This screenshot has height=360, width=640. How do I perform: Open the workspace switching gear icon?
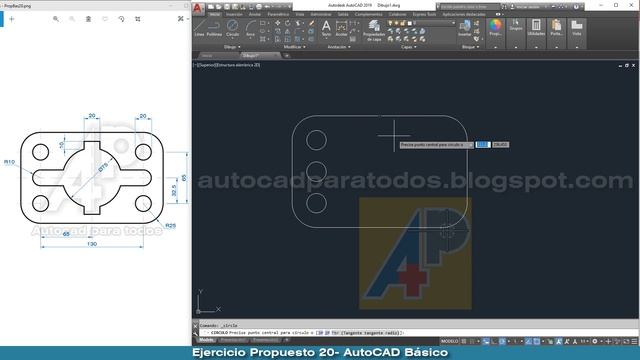pyautogui.click(x=595, y=341)
